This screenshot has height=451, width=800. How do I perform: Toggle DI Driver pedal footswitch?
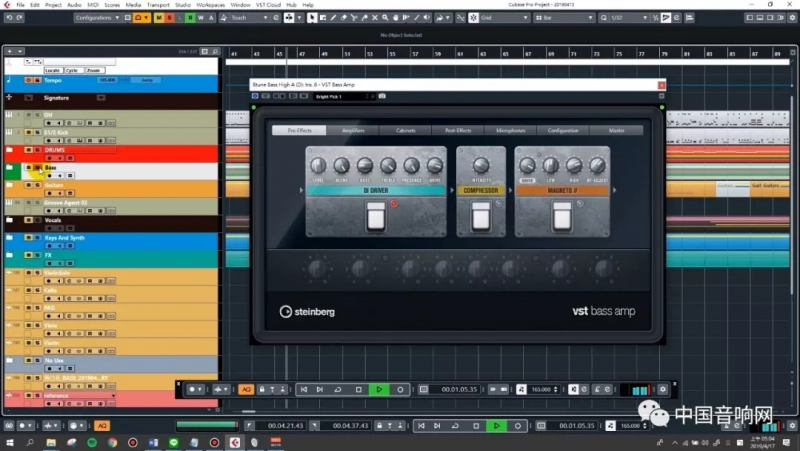coord(376,216)
